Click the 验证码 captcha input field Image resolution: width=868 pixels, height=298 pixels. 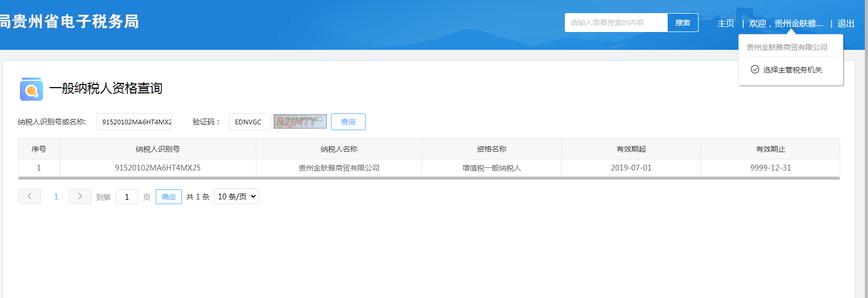tap(250, 122)
